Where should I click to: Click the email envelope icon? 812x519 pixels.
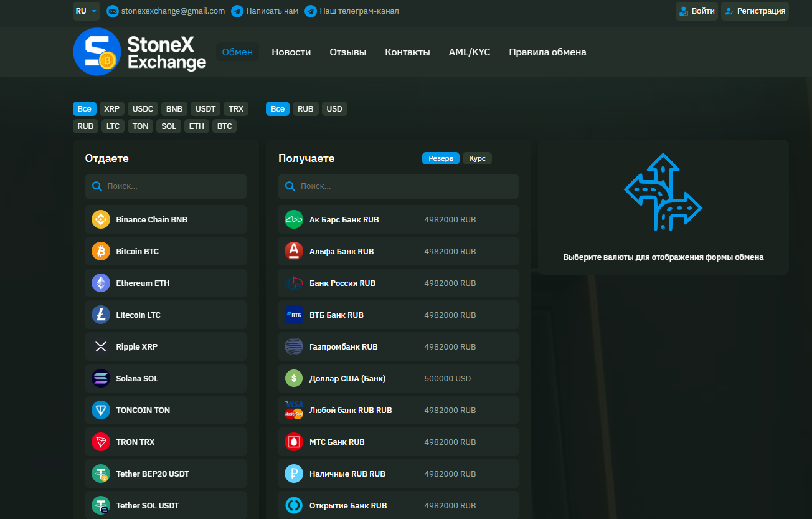click(x=113, y=11)
